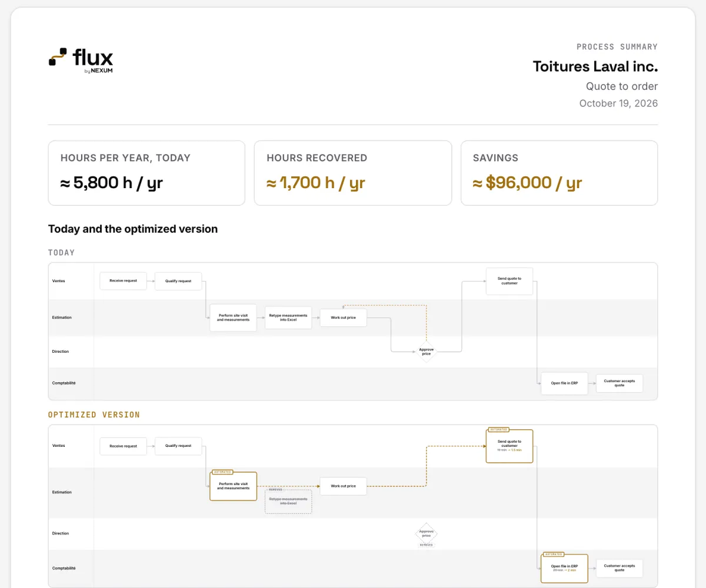The image size is (706, 588).
Task: Click AUTOMATED tag above 'Send quote to customer'
Action: click(498, 430)
